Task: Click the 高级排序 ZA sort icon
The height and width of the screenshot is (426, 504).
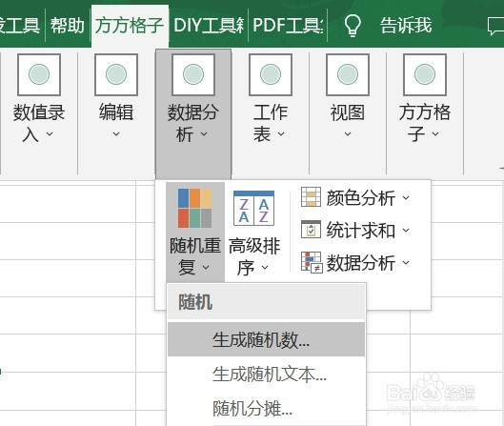Action: coord(253,208)
